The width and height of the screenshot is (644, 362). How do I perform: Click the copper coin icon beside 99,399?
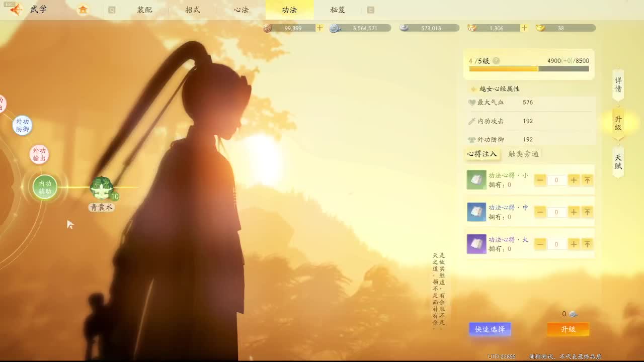click(268, 28)
